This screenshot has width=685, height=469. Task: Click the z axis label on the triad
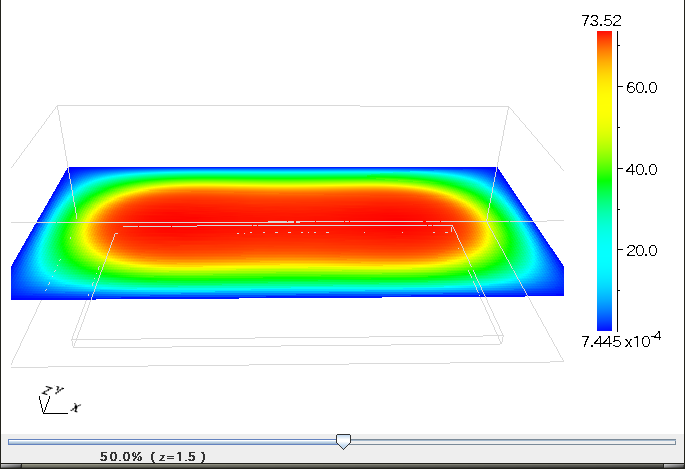(46, 389)
